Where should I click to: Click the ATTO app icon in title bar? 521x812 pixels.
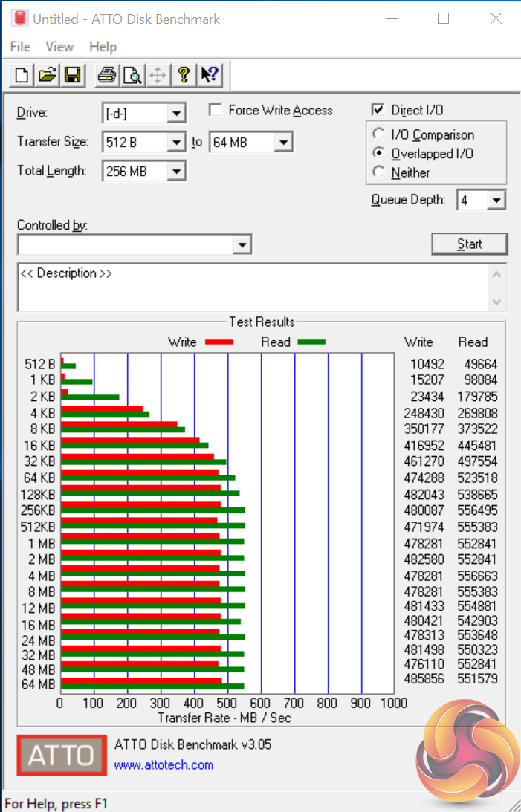(x=20, y=19)
